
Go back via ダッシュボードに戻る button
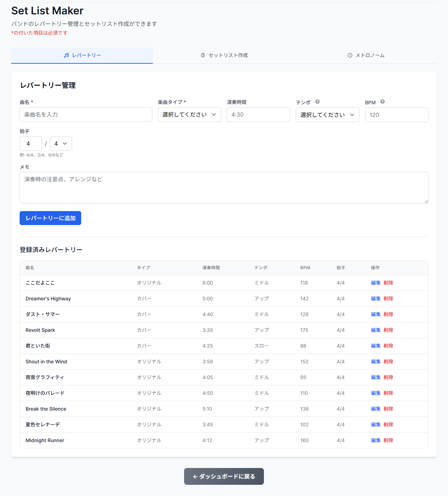pos(224,476)
